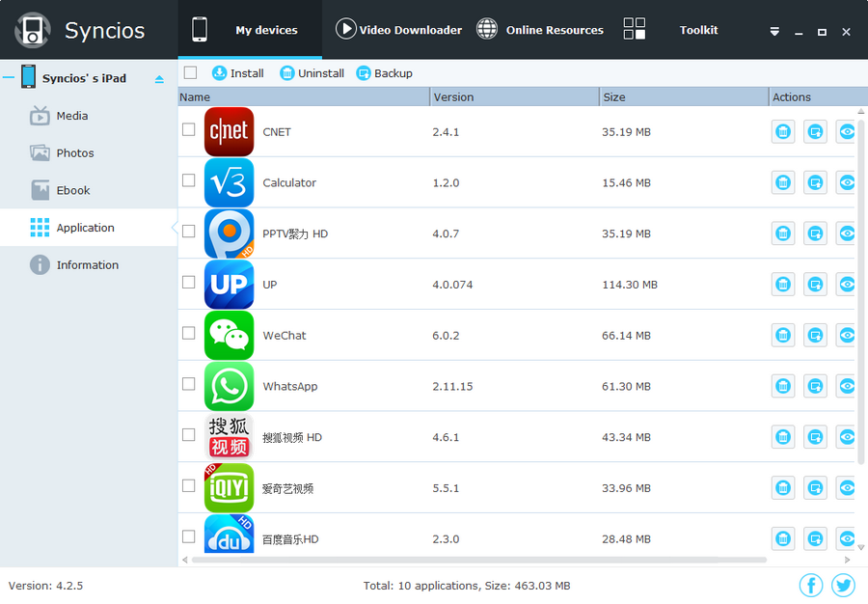This screenshot has width=868, height=604.
Task: Go to Online Resources tab
Action: 540,30
